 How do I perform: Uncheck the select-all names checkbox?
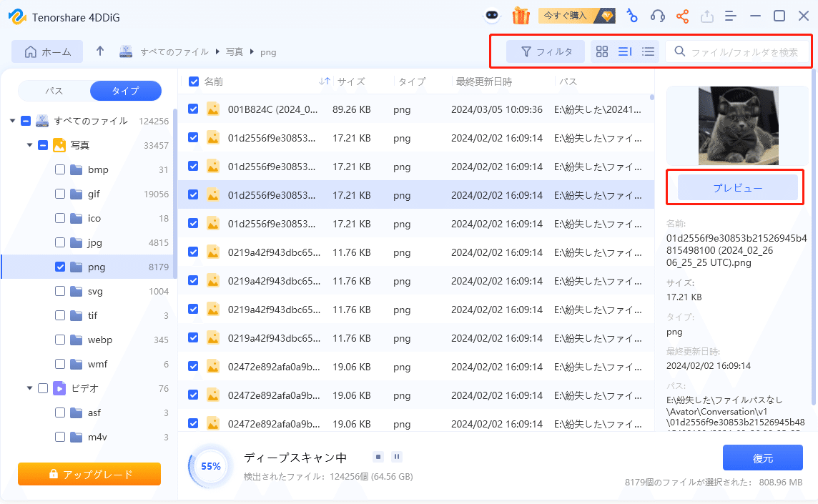tap(193, 81)
